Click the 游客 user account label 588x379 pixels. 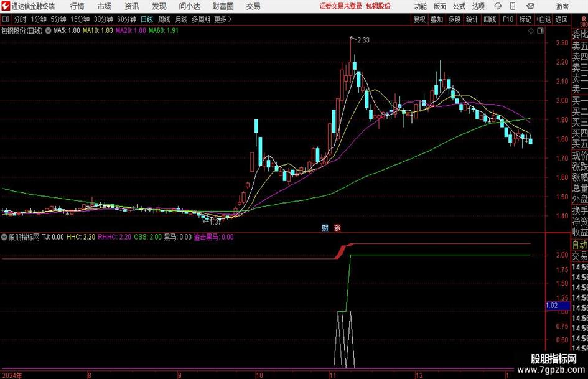coord(562,6)
